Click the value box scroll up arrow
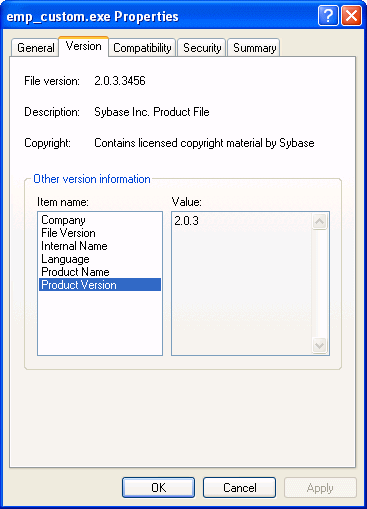This screenshot has width=367, height=509. [x=320, y=221]
